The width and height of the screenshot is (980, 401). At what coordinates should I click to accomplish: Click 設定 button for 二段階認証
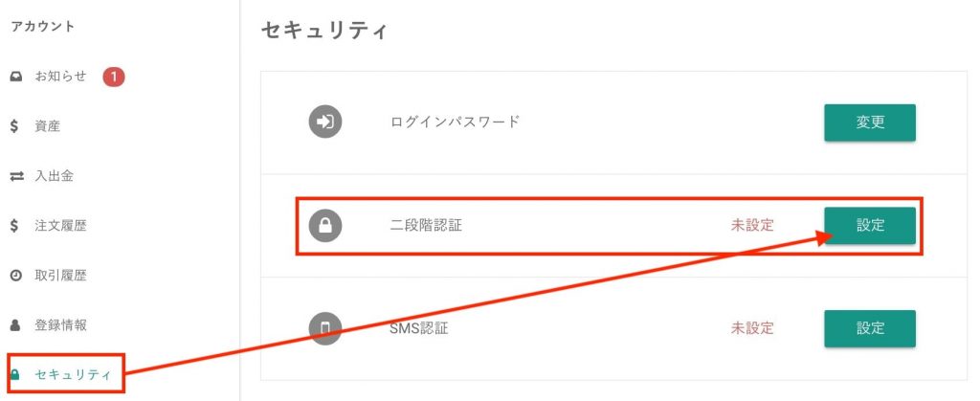coord(870,226)
